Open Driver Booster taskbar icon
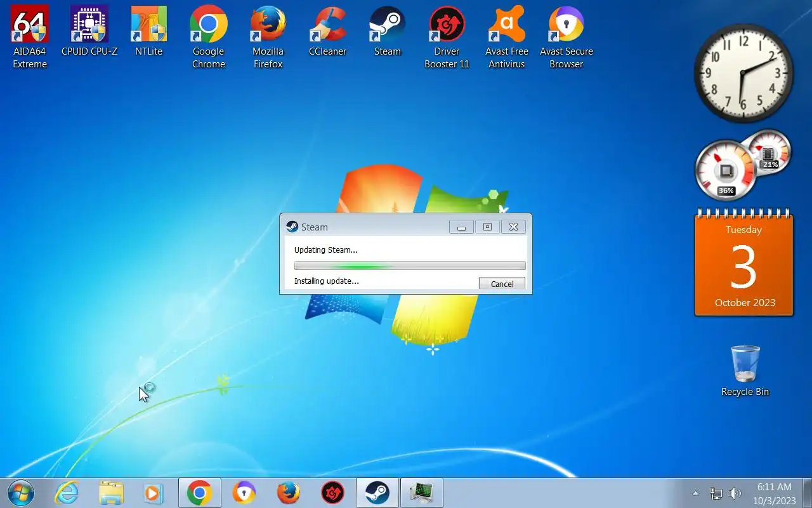The image size is (812, 508). (x=333, y=493)
